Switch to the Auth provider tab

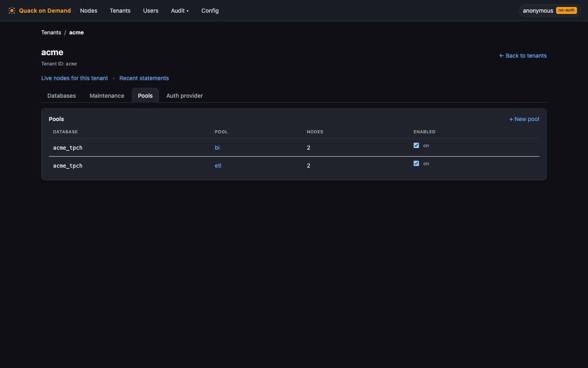pyautogui.click(x=185, y=96)
